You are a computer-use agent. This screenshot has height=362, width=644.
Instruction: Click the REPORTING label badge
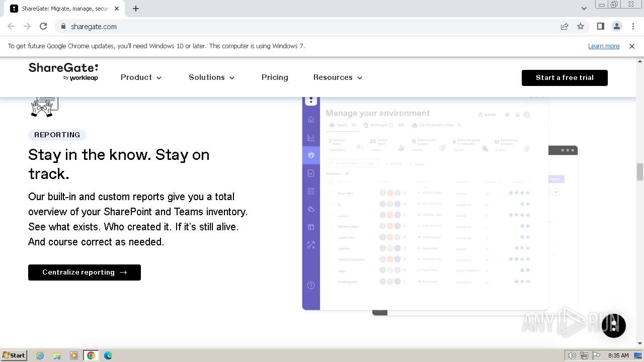point(57,135)
